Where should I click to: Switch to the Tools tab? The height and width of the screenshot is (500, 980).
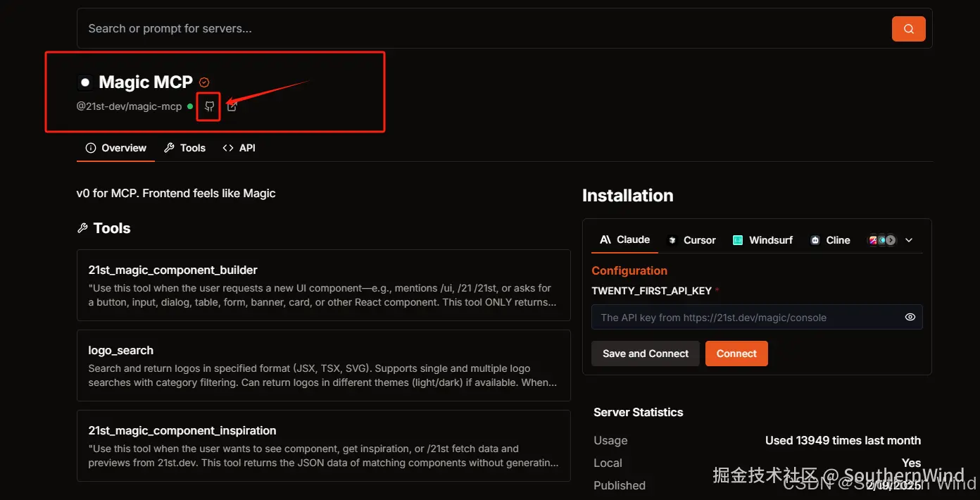click(184, 148)
